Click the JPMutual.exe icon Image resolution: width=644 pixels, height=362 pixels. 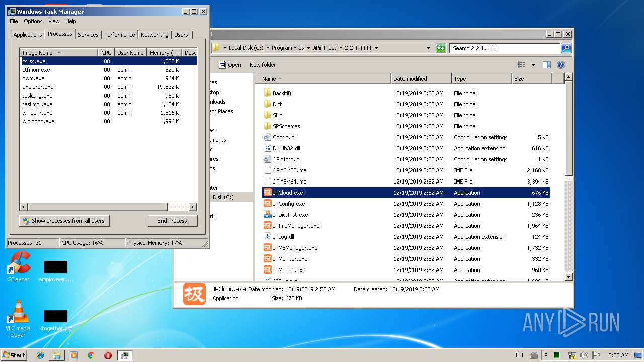(x=268, y=270)
